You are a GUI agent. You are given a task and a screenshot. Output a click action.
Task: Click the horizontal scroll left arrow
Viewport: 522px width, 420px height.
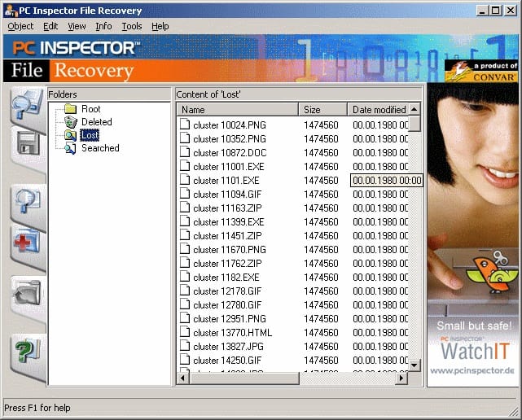(x=182, y=378)
